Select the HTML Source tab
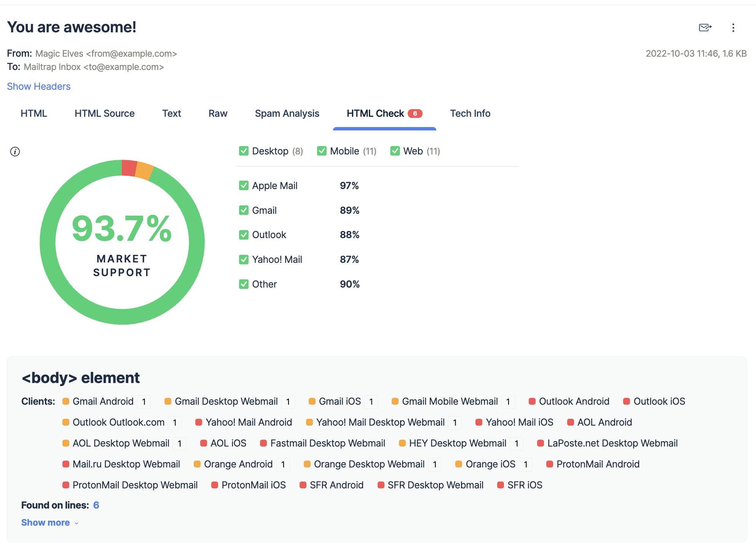 pos(104,113)
